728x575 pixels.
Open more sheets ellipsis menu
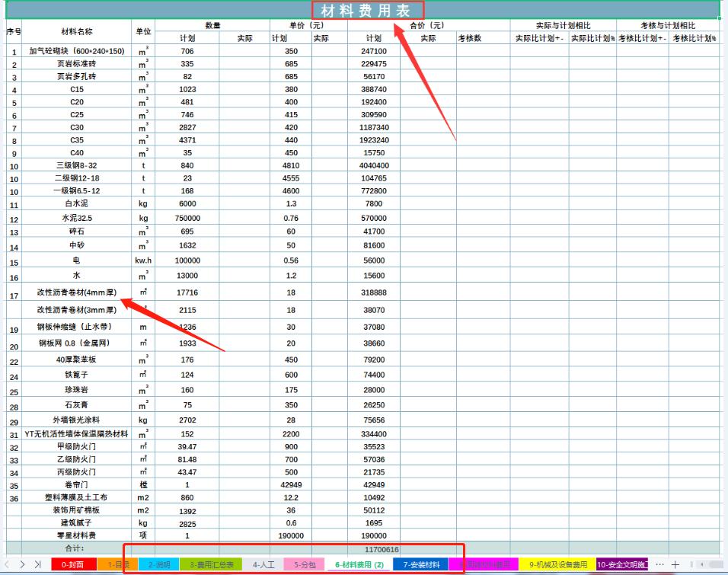click(x=659, y=564)
